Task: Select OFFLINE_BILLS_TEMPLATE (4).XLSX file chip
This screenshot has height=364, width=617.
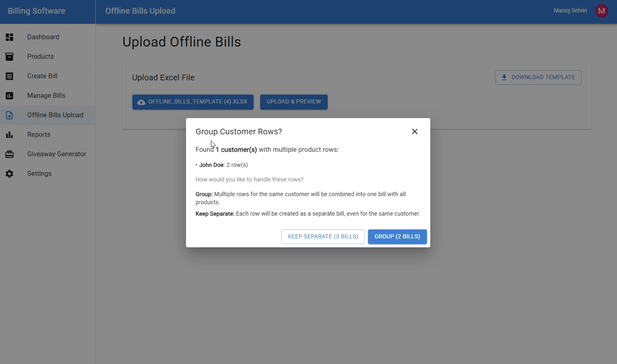Action: tap(193, 102)
